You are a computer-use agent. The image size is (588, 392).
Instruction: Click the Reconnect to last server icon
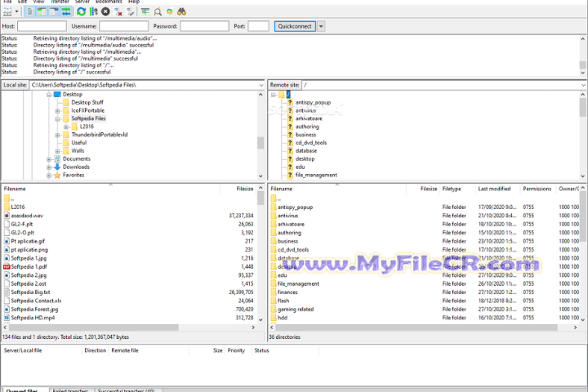[x=130, y=11]
